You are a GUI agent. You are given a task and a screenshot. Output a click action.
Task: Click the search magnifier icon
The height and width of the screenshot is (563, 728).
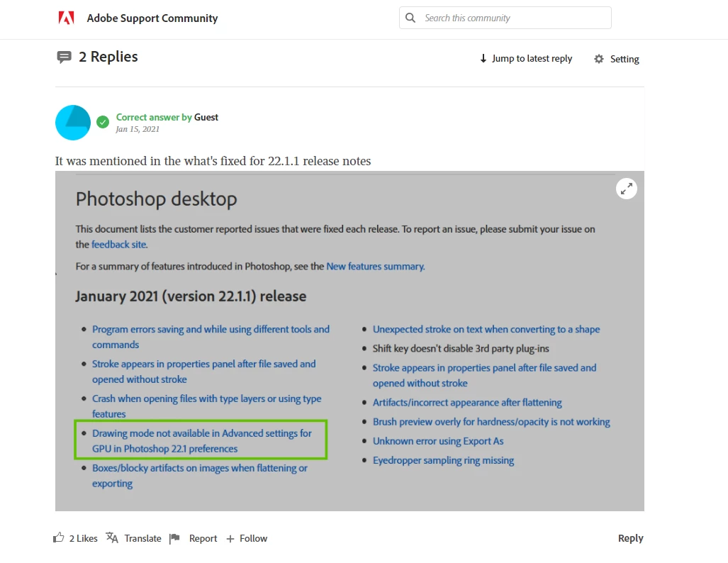point(410,18)
